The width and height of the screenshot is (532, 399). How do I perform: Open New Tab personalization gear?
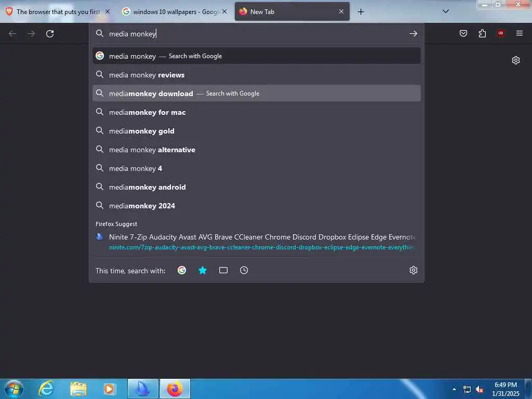(516, 60)
